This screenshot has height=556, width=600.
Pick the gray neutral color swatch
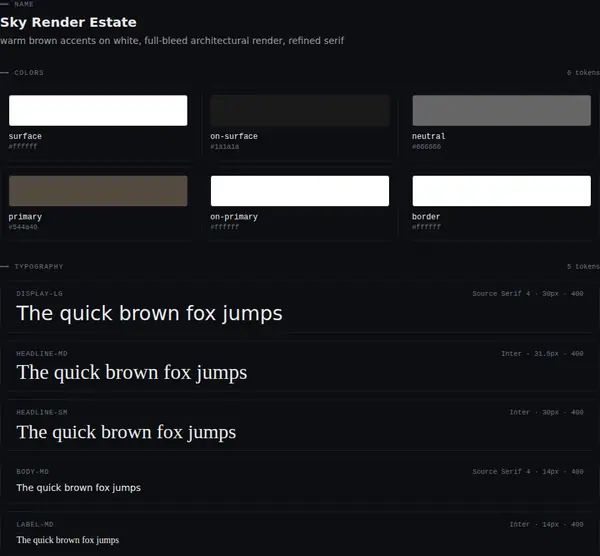coord(501,110)
